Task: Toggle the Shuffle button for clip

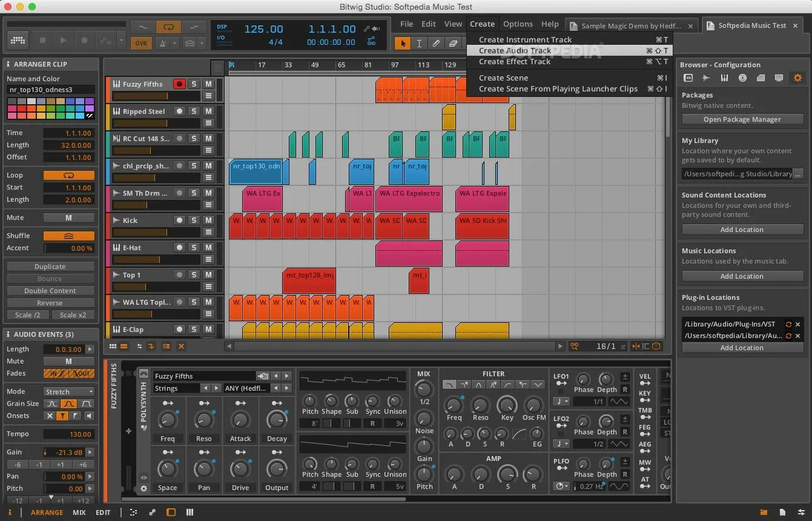Action: (x=68, y=236)
